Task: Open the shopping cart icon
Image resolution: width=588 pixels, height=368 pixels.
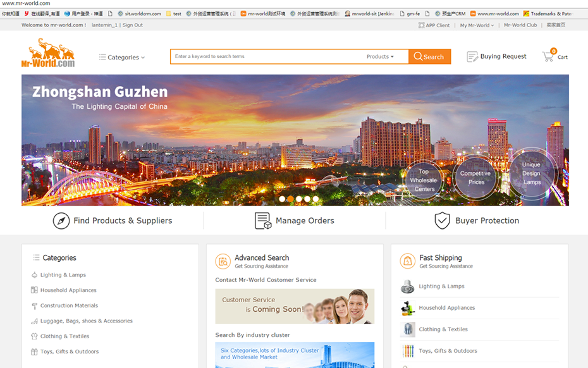Action: (x=548, y=56)
